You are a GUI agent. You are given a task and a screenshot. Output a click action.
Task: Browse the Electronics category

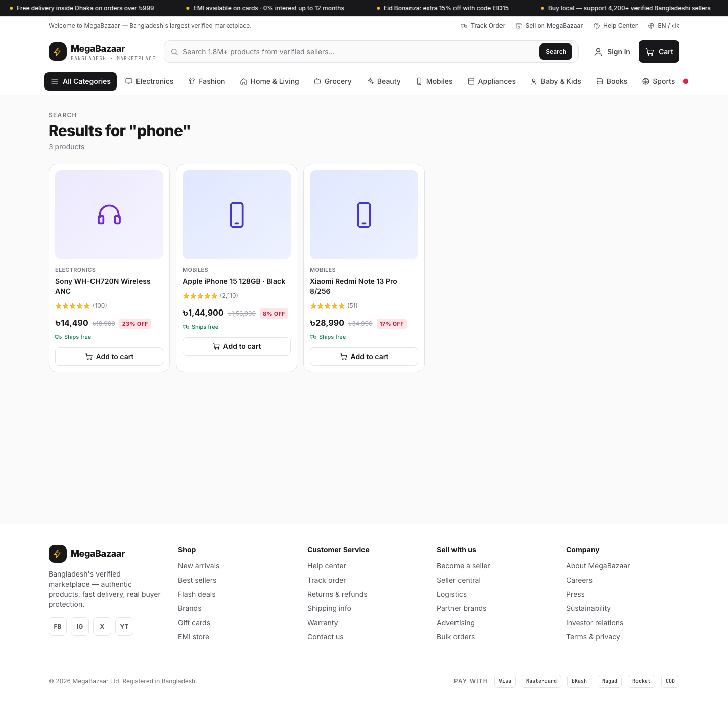click(x=150, y=81)
